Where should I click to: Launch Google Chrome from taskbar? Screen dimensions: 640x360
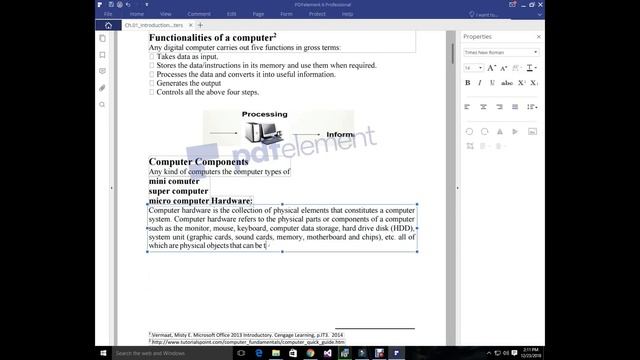coord(310,353)
